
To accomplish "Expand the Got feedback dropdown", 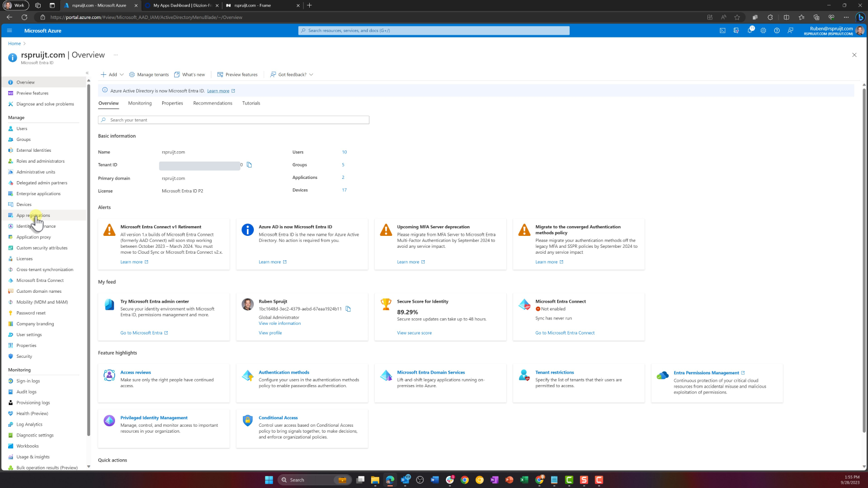I will [292, 75].
